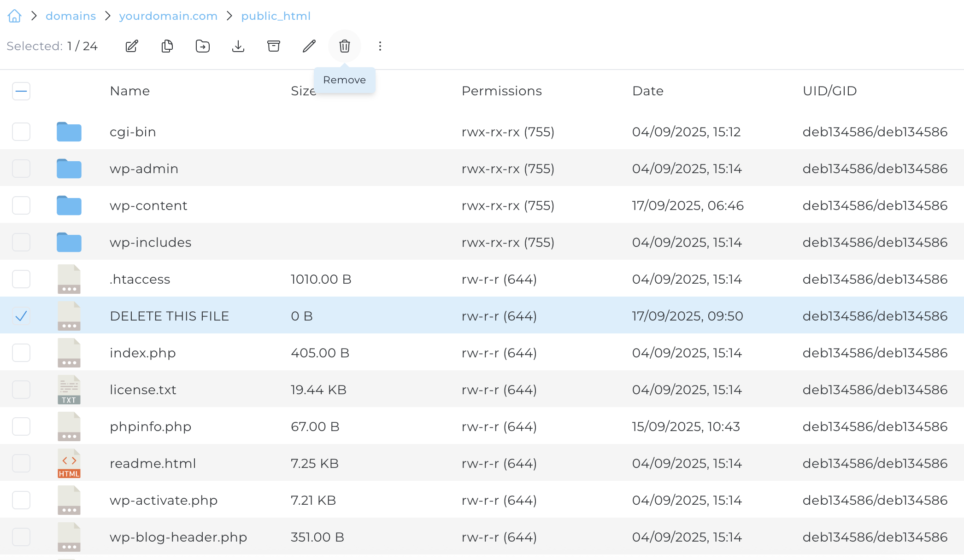Uncheck the DELETE THIS FILE checkbox

[x=21, y=316]
